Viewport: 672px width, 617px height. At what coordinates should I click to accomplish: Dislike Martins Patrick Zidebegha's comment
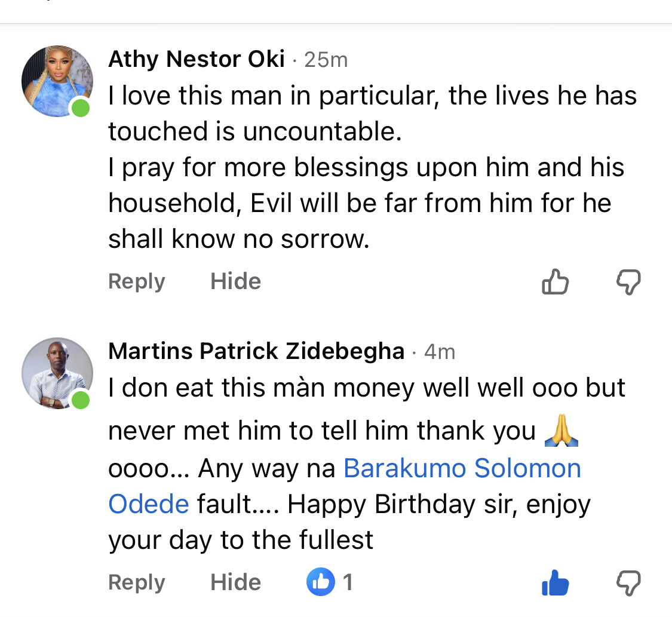pyautogui.click(x=628, y=583)
